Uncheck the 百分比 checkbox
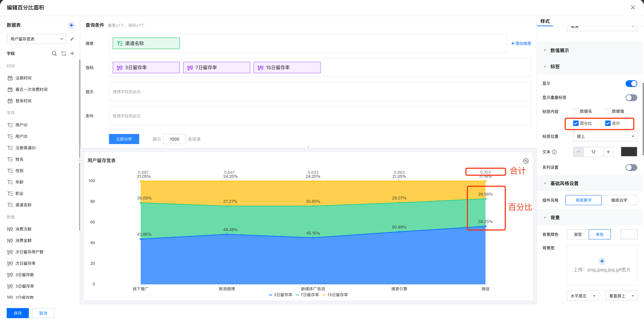 pyautogui.click(x=576, y=123)
